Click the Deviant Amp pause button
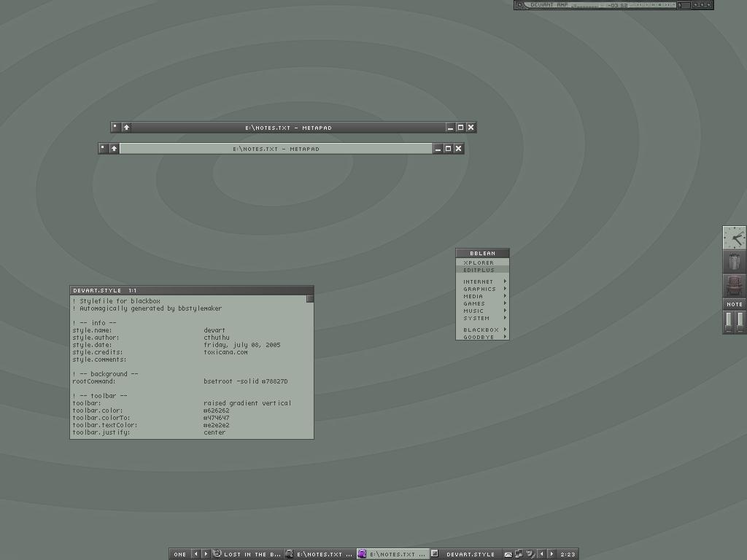 (x=653, y=5)
